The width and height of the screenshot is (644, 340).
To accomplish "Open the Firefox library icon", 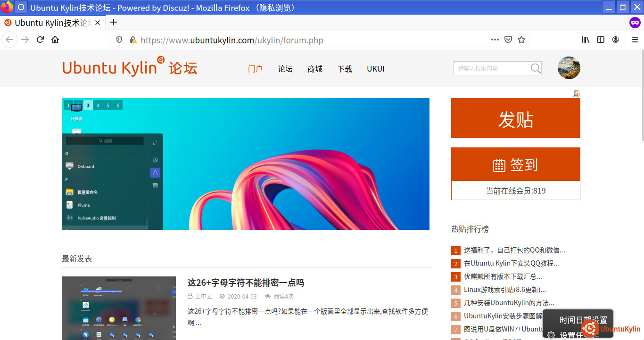I will coord(586,40).
